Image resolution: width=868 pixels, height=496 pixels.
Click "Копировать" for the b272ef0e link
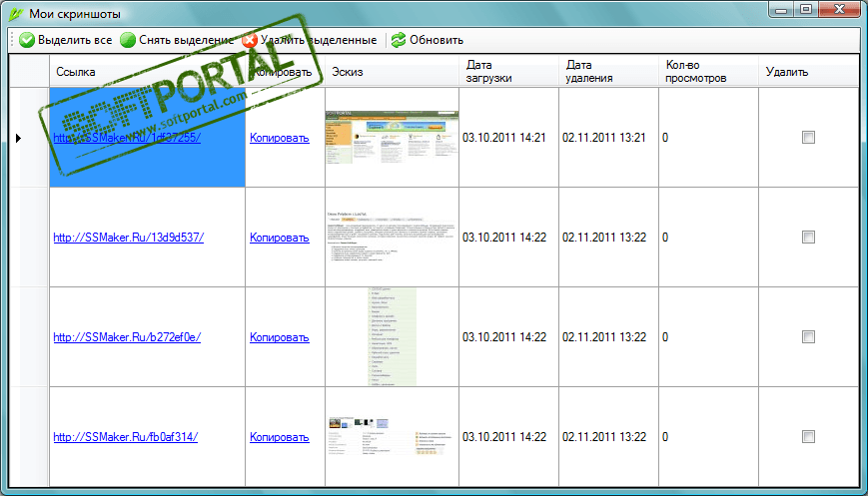point(279,337)
